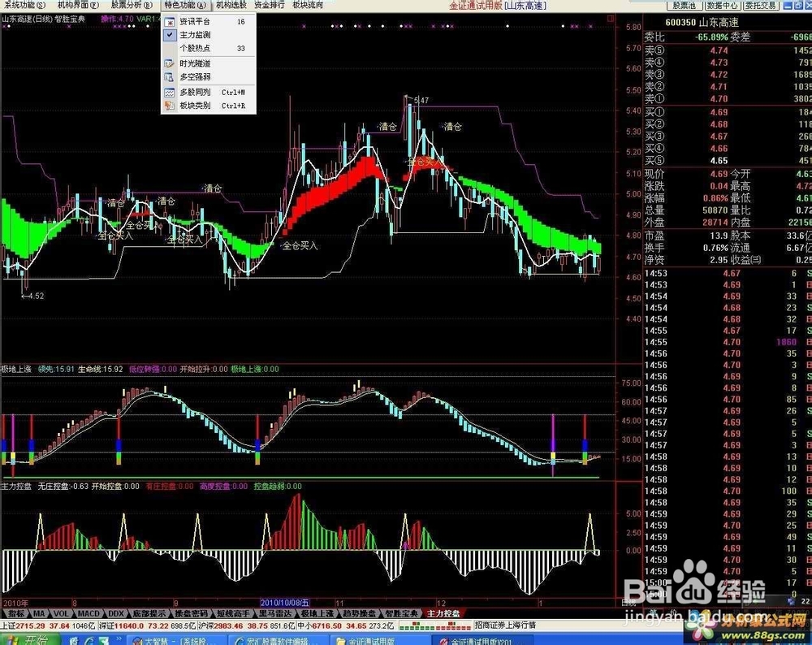This screenshot has width=812, height=645.
Task: Click the 时光隧道 menu icon
Action: click(170, 63)
